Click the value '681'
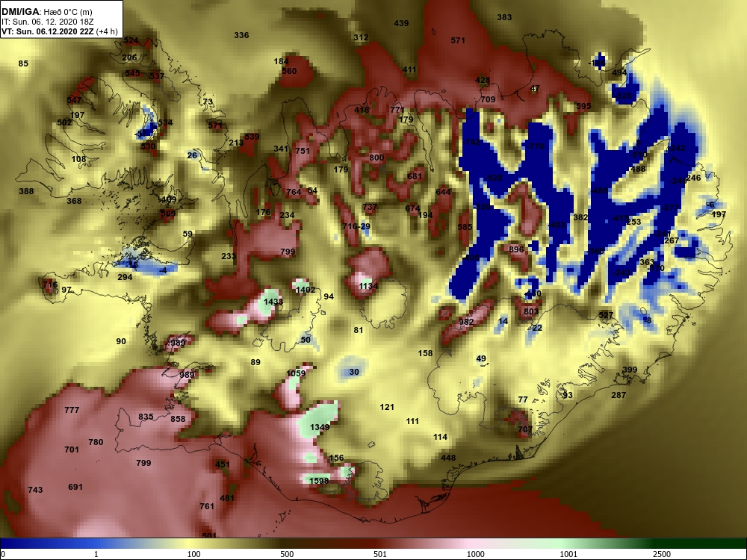This screenshot has height=560, width=747. 415,177
